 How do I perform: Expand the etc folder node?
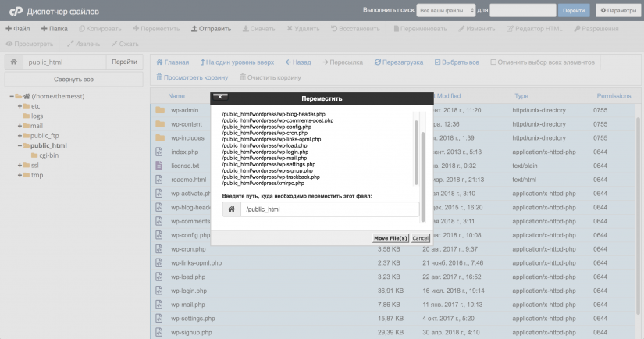click(x=20, y=106)
